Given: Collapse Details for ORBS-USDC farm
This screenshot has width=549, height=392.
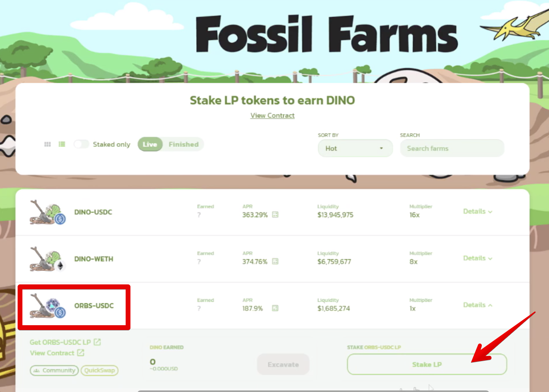Looking at the screenshot, I should click(478, 305).
